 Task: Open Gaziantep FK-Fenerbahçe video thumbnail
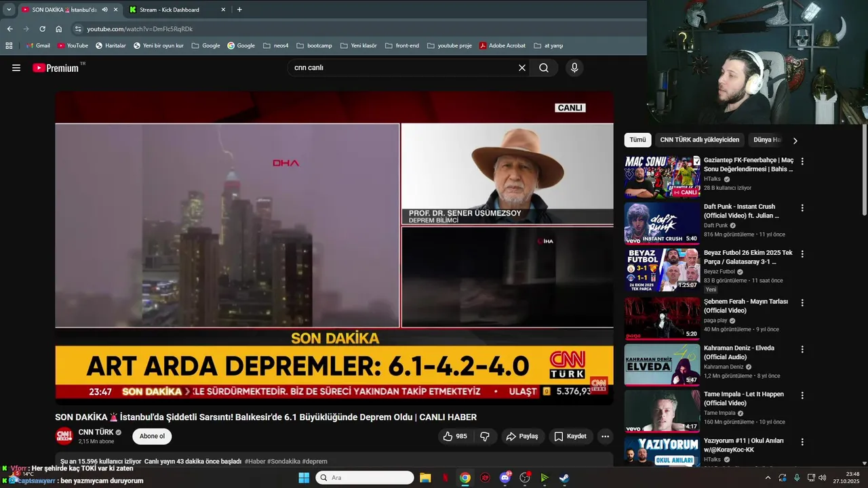coord(662,177)
